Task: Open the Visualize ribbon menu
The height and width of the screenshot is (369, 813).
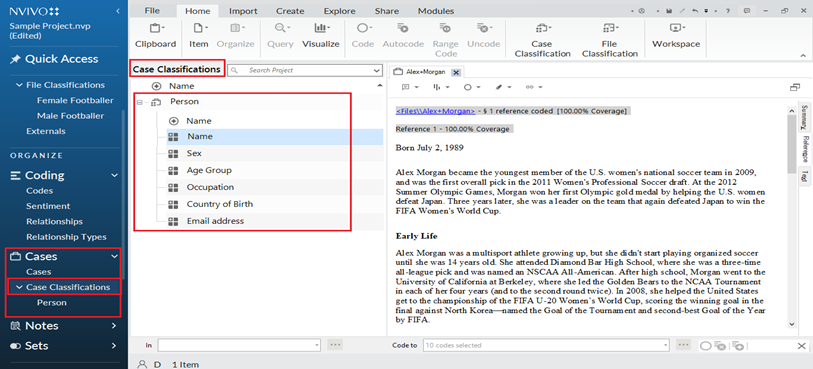Action: tap(320, 36)
